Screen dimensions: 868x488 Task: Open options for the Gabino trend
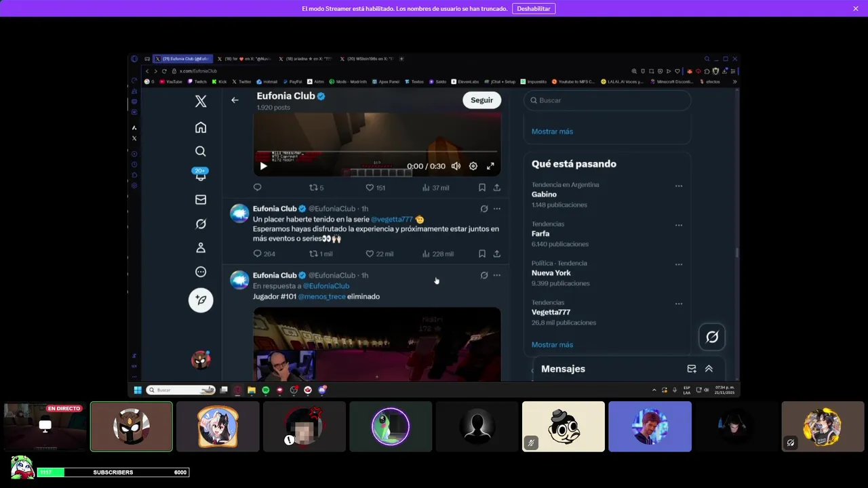point(678,186)
